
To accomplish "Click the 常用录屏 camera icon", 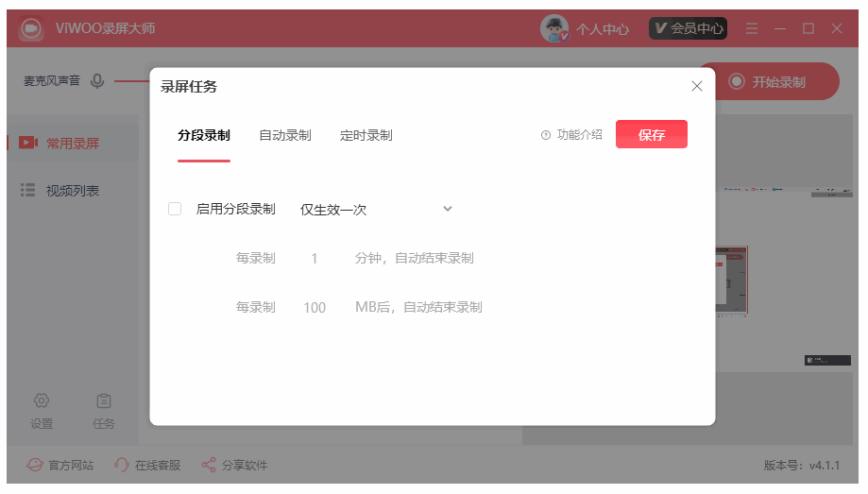I will click(x=28, y=143).
